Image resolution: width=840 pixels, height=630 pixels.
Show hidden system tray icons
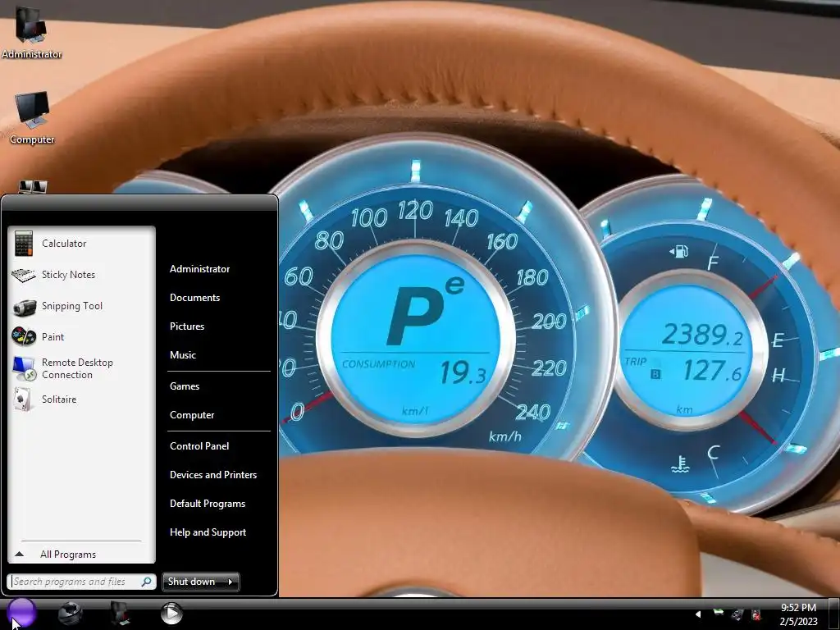[698, 614]
